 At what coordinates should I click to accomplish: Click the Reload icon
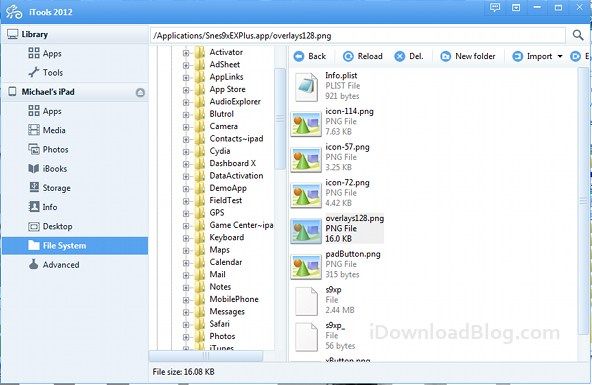[348, 56]
